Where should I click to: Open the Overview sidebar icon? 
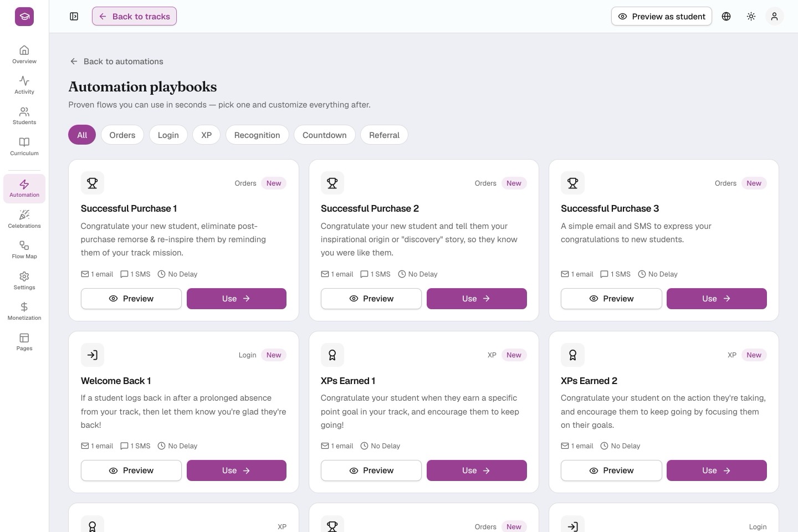[x=24, y=54]
